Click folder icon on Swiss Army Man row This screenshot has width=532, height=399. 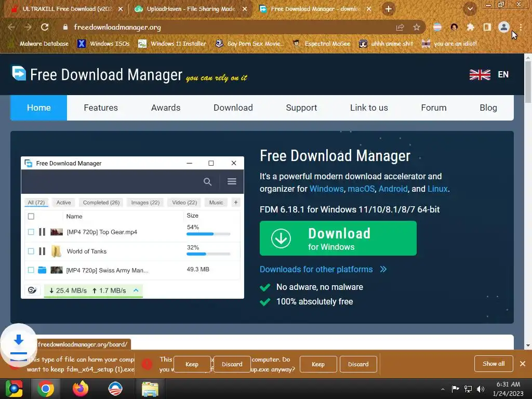(42, 270)
